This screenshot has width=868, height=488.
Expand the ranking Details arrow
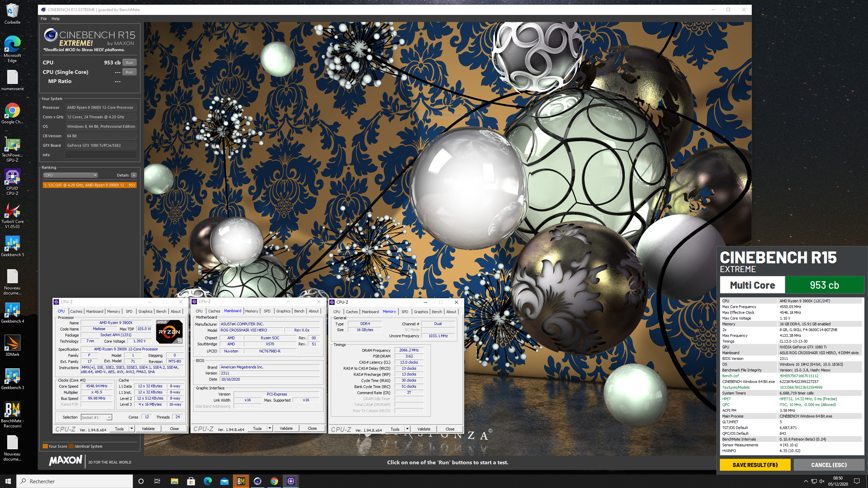pyautogui.click(x=134, y=175)
